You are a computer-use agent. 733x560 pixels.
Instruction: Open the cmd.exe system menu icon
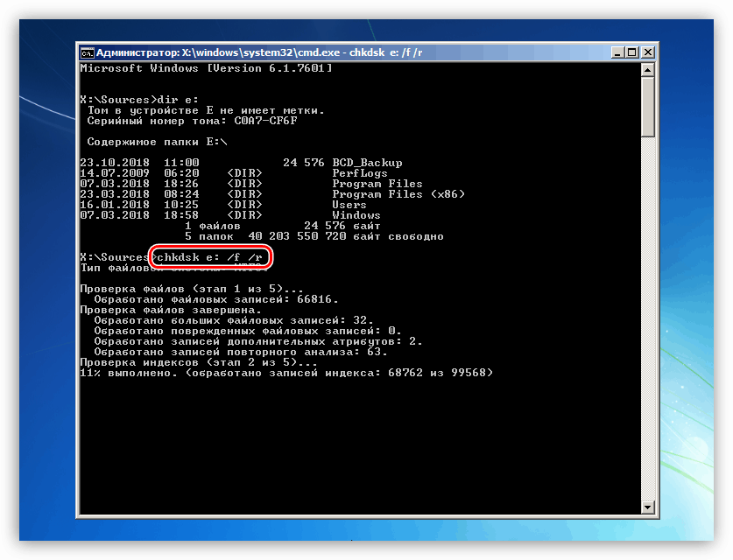tap(87, 53)
